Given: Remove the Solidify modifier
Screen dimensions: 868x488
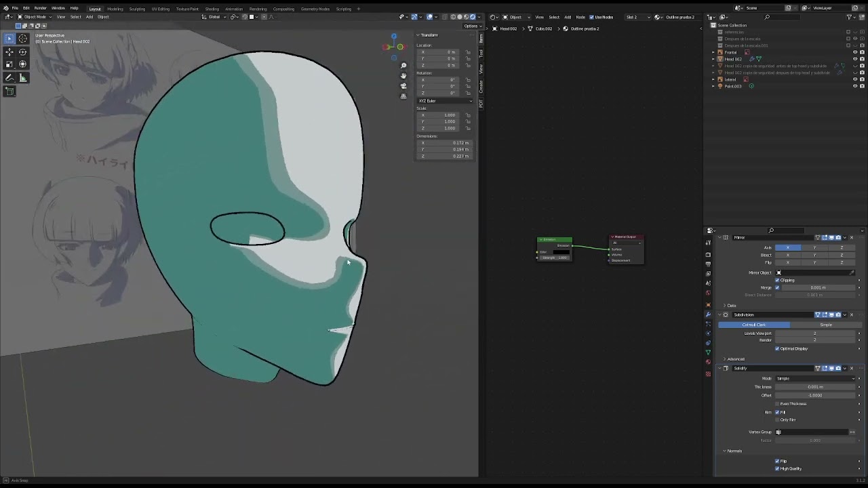Looking at the screenshot, I should click(852, 368).
